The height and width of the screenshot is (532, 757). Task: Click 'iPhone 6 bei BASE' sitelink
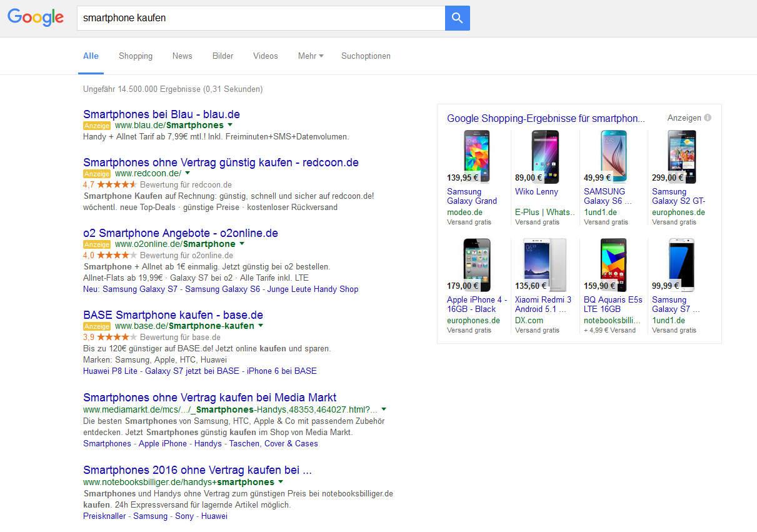pos(282,371)
